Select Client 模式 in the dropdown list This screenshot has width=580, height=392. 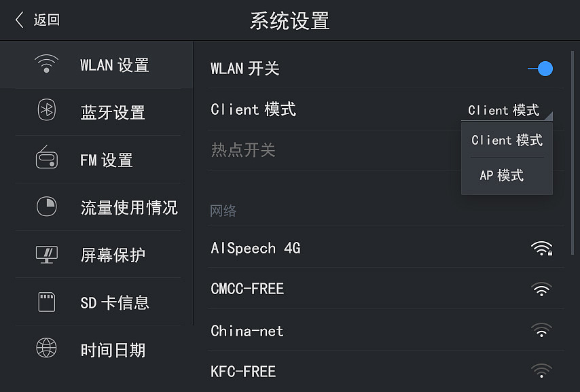(507, 140)
